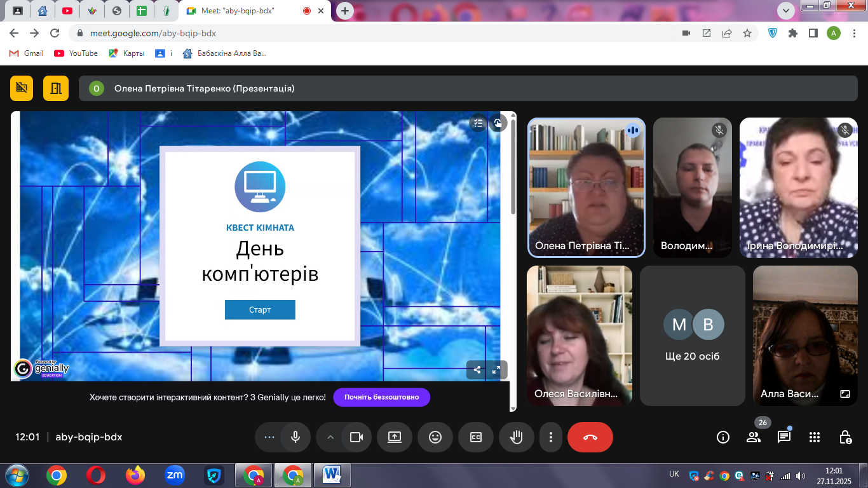Viewport: 868px width, 488px height.
Task: Click the Почніть безкоштовно button
Action: click(381, 397)
